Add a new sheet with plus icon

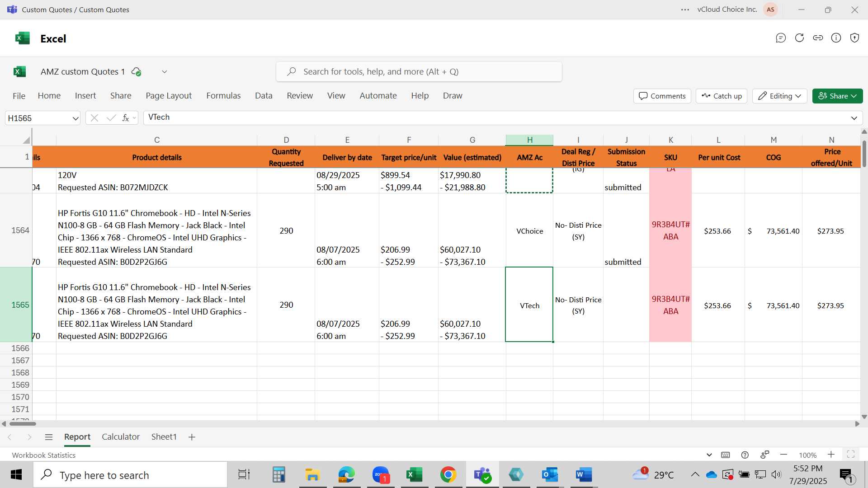point(192,437)
